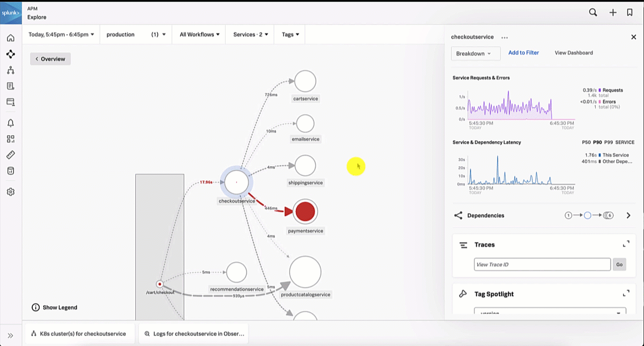Click the View Trace ID input field
This screenshot has height=346, width=644.
[x=542, y=264]
